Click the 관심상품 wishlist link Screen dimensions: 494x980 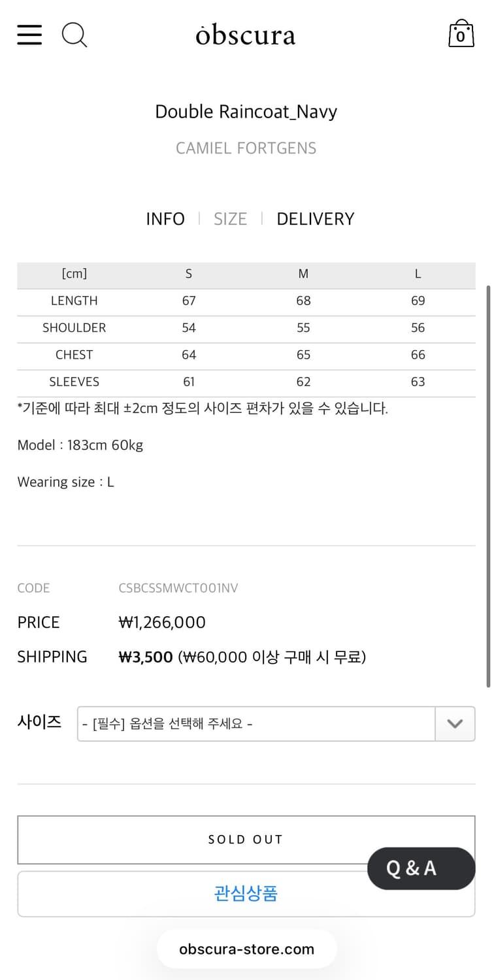246,894
